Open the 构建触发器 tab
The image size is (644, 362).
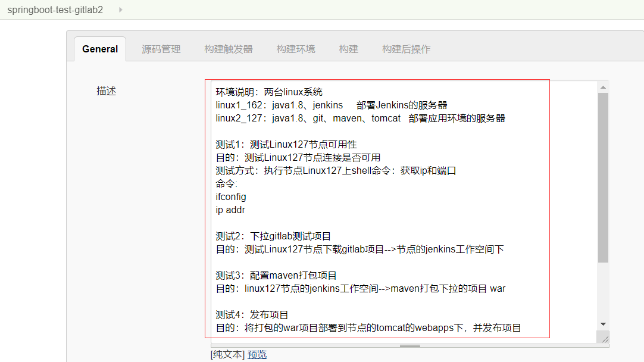pos(227,49)
